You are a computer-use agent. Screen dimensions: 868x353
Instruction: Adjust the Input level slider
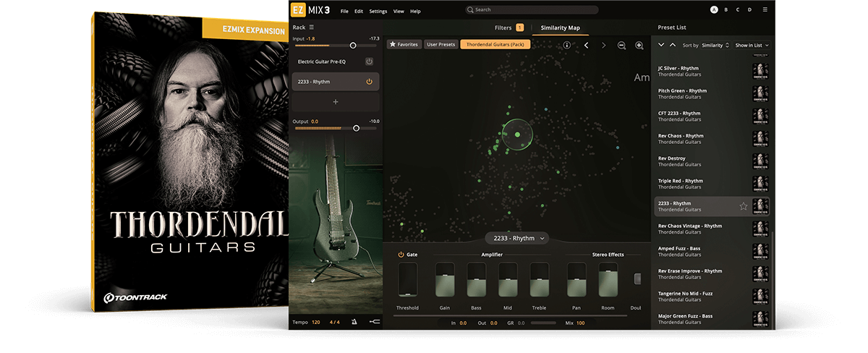pyautogui.click(x=335, y=45)
